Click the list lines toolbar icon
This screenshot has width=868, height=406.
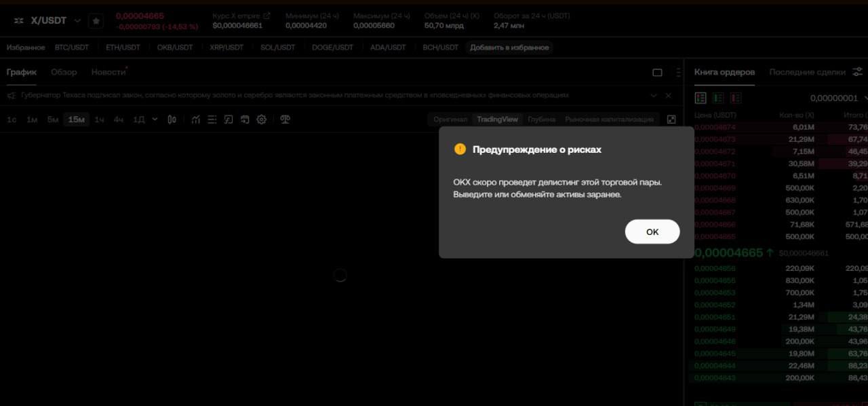click(x=212, y=119)
